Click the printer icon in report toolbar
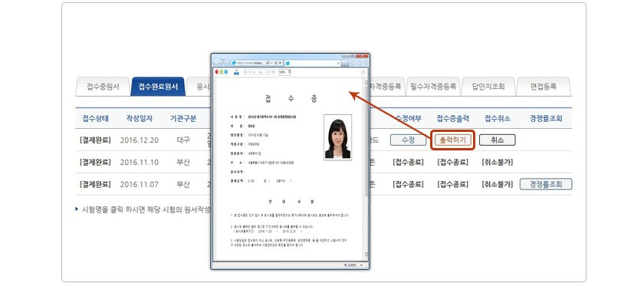 tap(237, 72)
